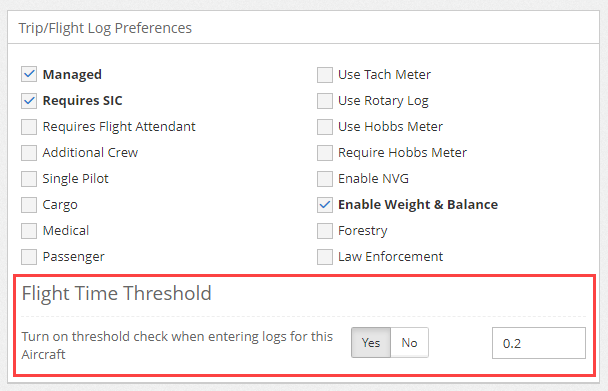Uncheck Enable Weight & Balance
Screen dimensions: 608x391
click(x=325, y=204)
